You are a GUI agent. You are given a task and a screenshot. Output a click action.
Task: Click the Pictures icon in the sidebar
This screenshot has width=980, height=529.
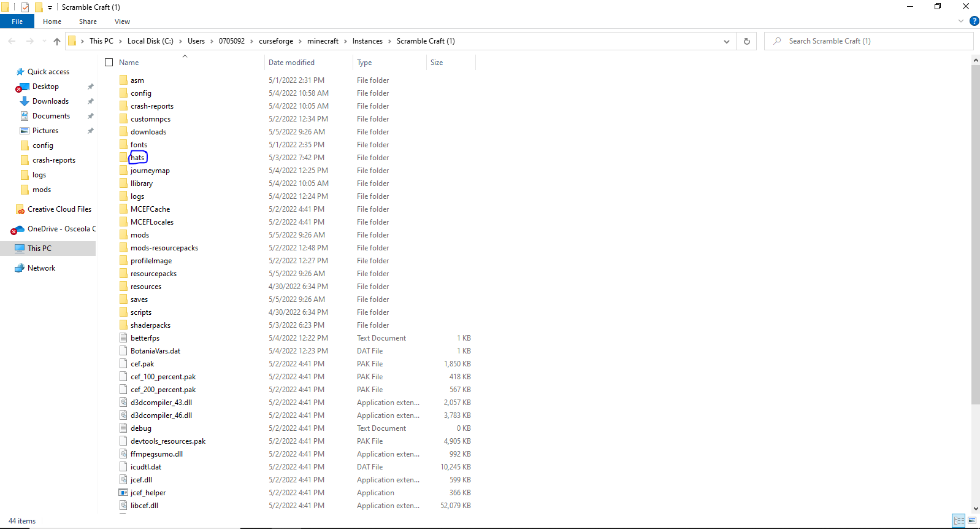25,131
